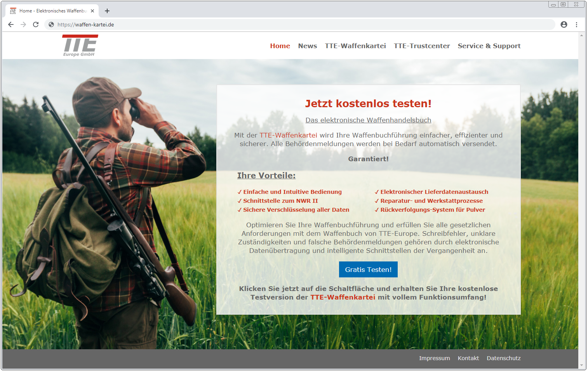Open the TTE-Trustcenter menu item
This screenshot has width=588, height=371.
pyautogui.click(x=422, y=46)
